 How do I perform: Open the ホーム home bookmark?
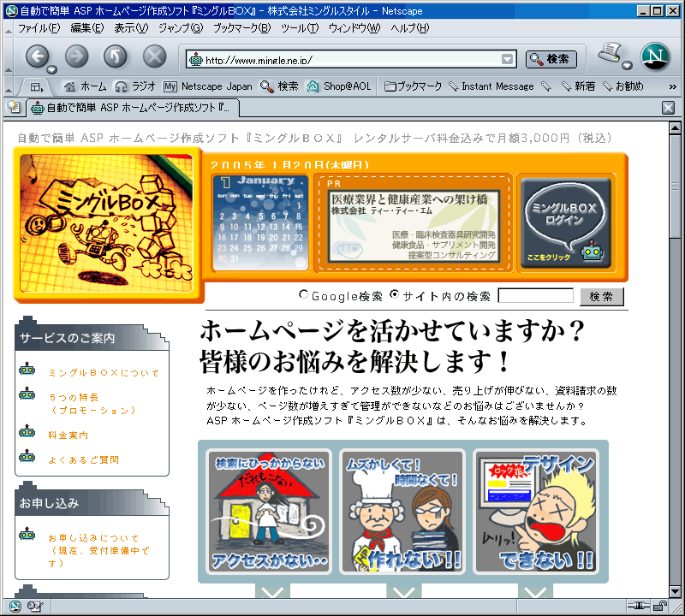point(85,86)
